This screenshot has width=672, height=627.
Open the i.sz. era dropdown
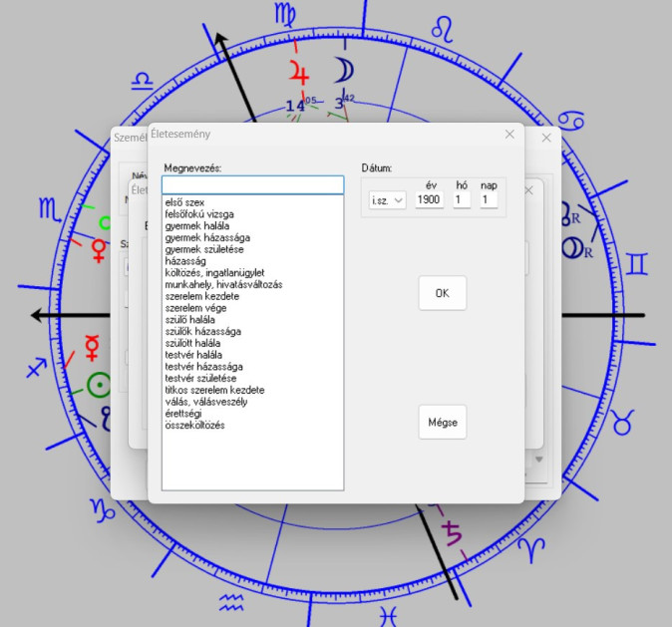(x=387, y=200)
